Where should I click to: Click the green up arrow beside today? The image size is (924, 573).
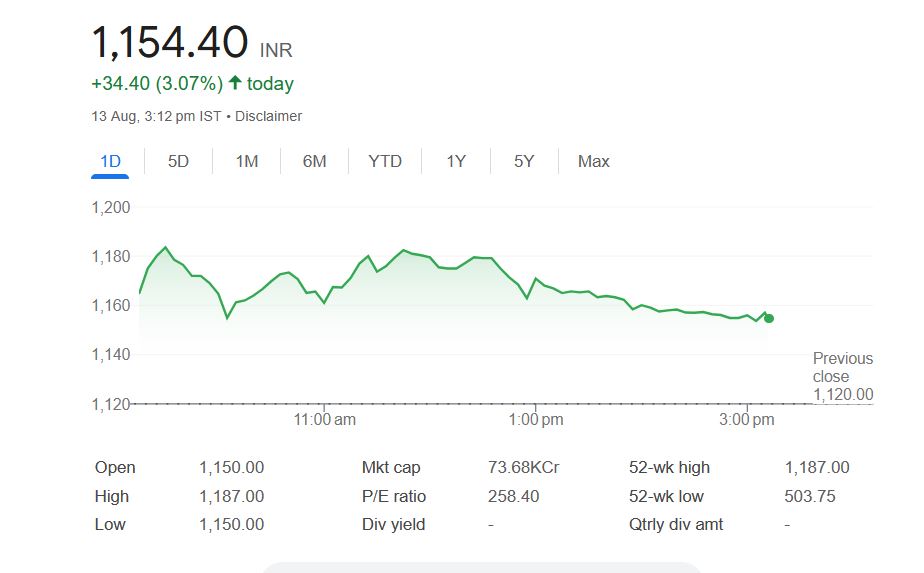pyautogui.click(x=235, y=84)
